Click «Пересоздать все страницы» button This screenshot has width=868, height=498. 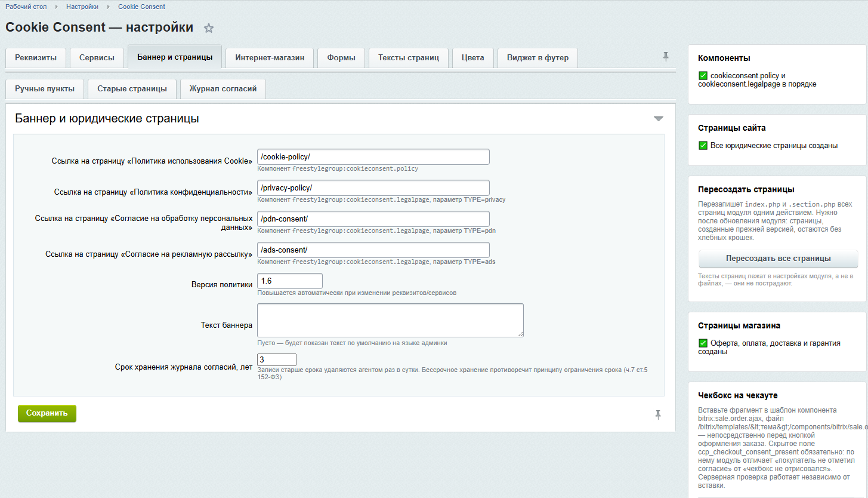coord(778,259)
